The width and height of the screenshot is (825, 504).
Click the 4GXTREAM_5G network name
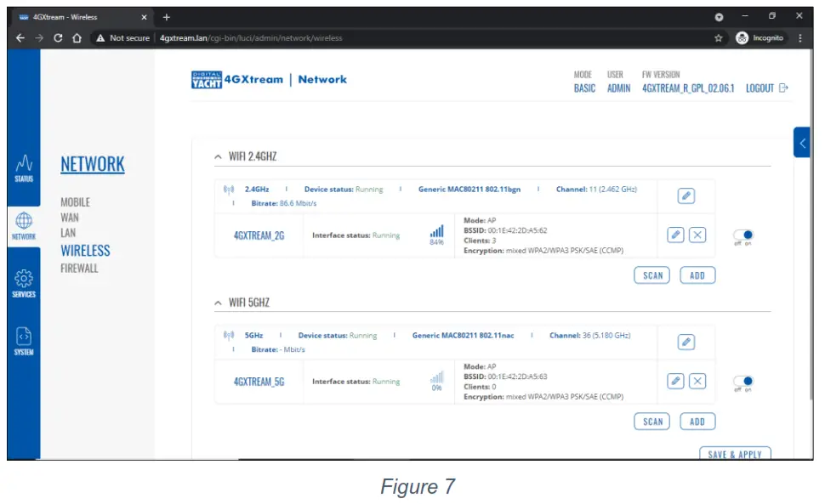[259, 382]
